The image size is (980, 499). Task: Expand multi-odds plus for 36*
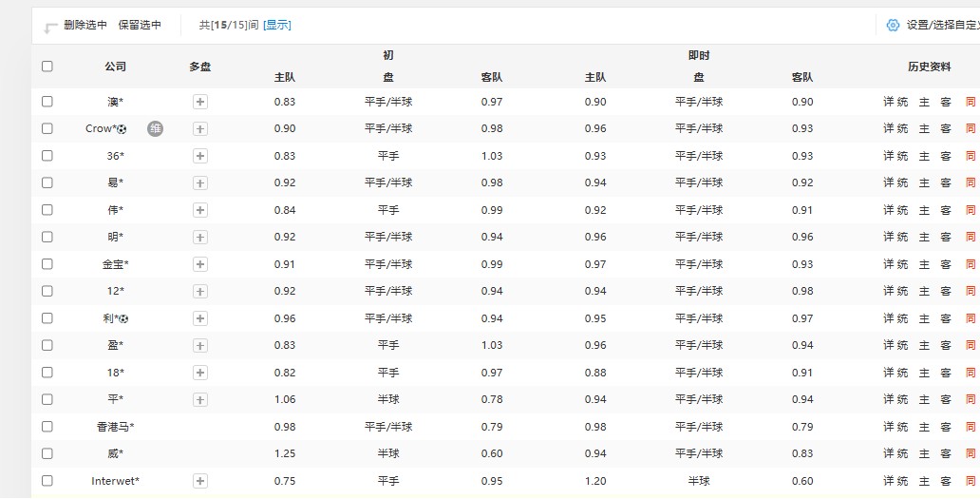pyautogui.click(x=200, y=156)
